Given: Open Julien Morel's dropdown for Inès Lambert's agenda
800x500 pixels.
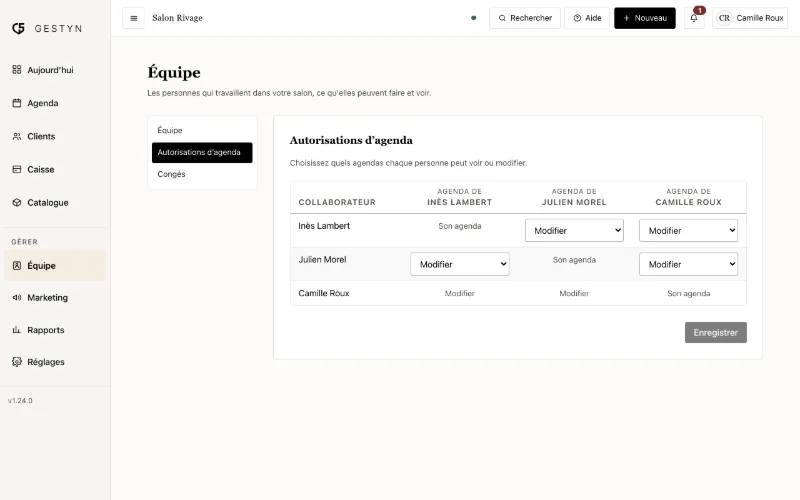Looking at the screenshot, I should (460, 264).
